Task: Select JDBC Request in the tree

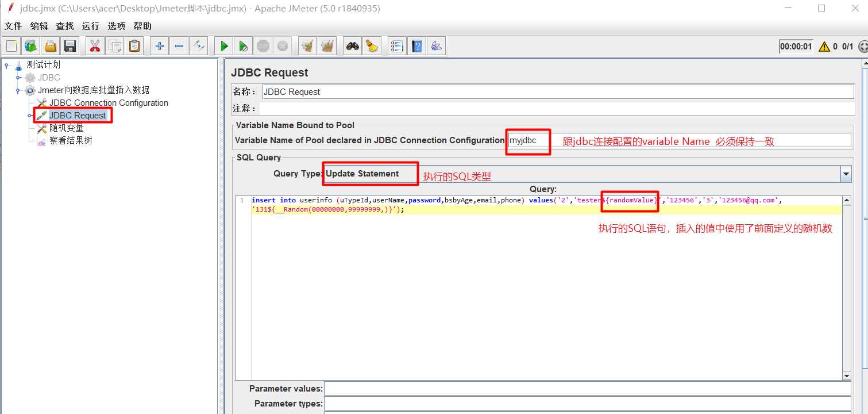Action: (78, 115)
